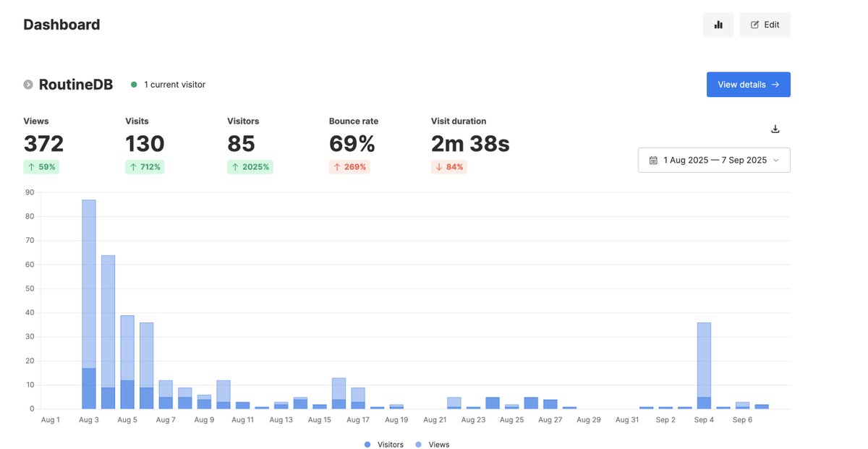Click the Edit button
868x449 pixels.
coord(765,24)
